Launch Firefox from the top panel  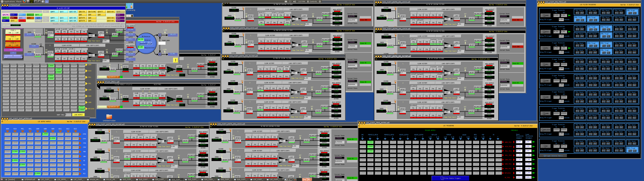24,2
